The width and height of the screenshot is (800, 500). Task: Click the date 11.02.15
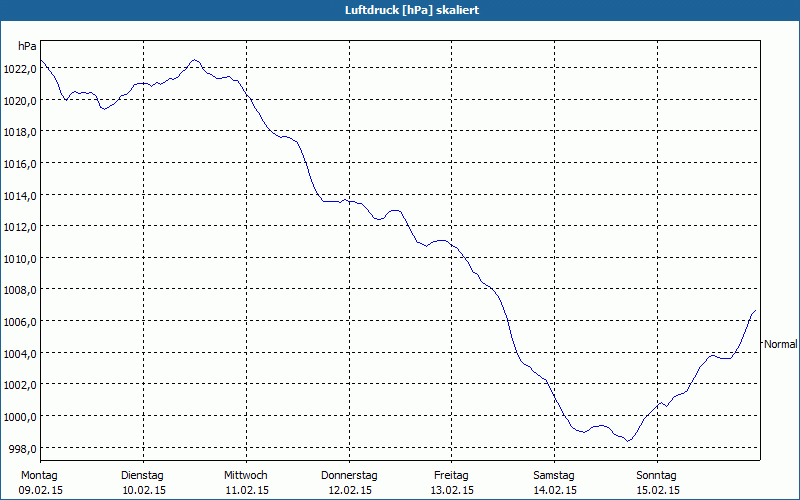click(247, 491)
